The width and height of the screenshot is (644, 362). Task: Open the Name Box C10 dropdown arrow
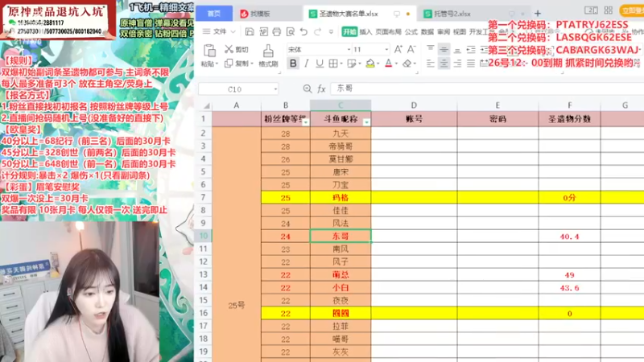275,89
